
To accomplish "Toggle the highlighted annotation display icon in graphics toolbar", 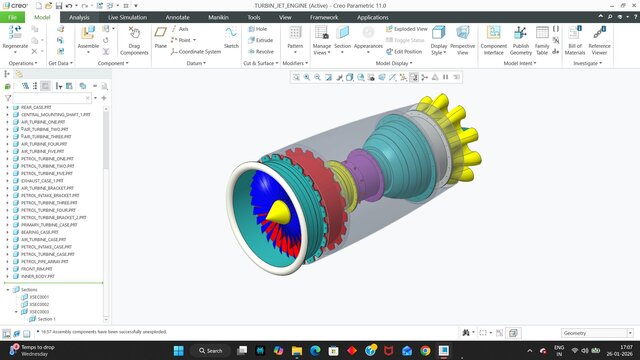I will pos(413,77).
